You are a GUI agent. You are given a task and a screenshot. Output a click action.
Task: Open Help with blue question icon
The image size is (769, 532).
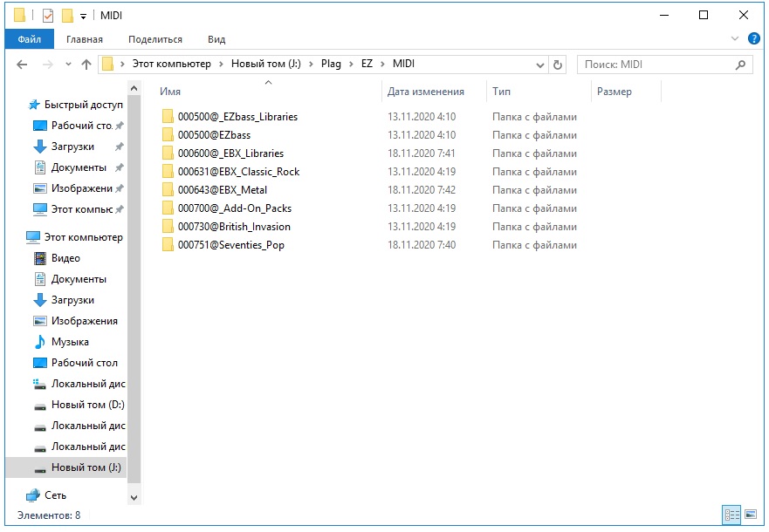tap(754, 38)
